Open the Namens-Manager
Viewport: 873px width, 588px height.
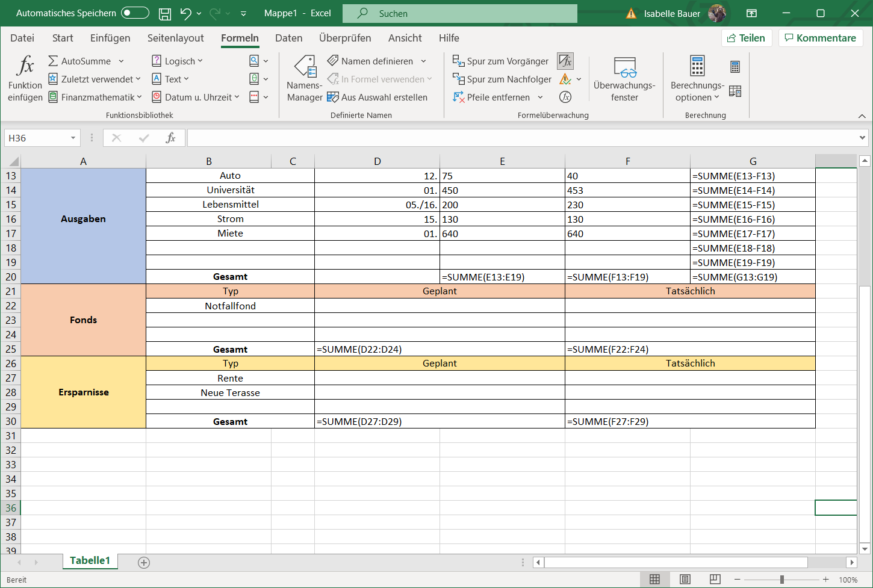pos(305,79)
